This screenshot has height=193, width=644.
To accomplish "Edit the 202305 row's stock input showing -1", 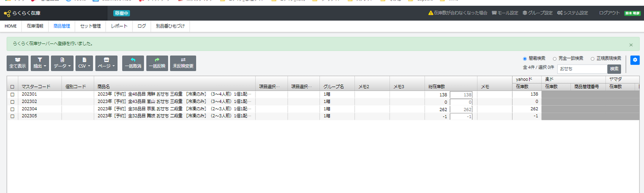I will point(461,117).
